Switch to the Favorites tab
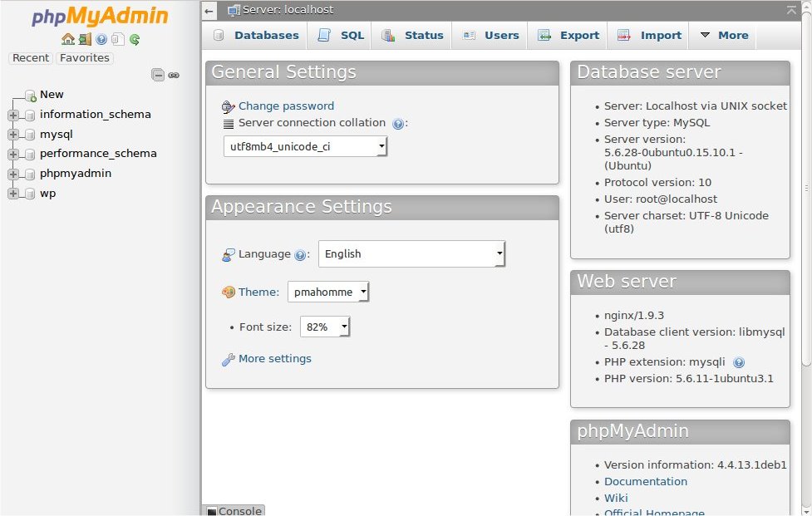Screen dimensions: 812x516 pos(84,57)
